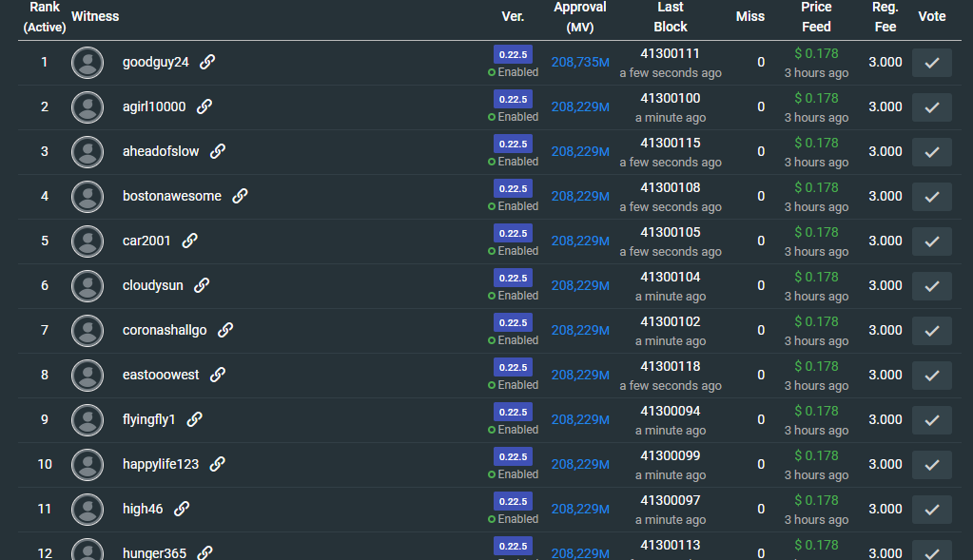Viewport: 973px width, 560px height.
Task: Click the avatar icon for eastooowest
Action: pos(88,375)
